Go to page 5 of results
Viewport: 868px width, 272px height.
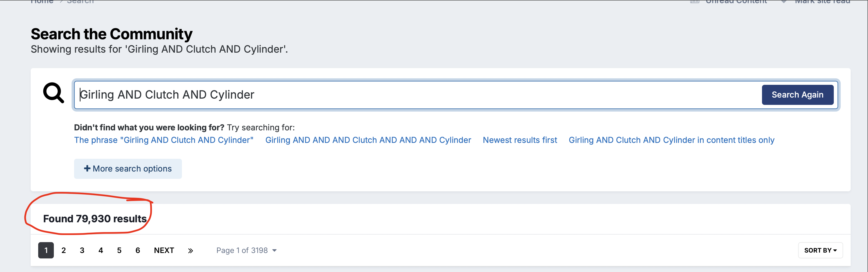click(119, 250)
